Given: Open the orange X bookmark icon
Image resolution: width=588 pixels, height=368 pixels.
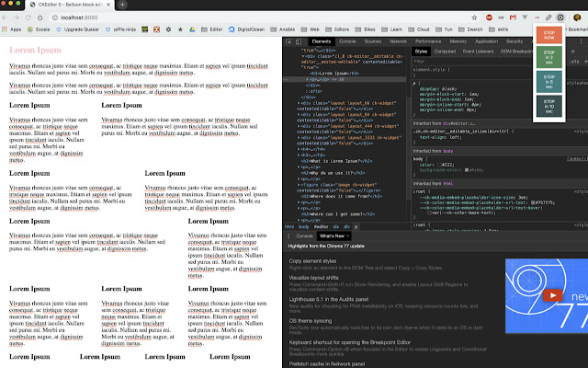Looking at the screenshot, I should [157, 29].
